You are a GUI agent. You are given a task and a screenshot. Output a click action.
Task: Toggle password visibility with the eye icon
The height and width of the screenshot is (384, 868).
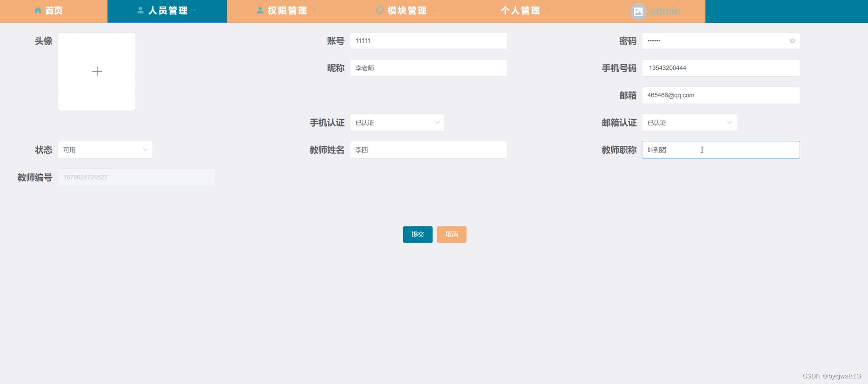coord(792,41)
